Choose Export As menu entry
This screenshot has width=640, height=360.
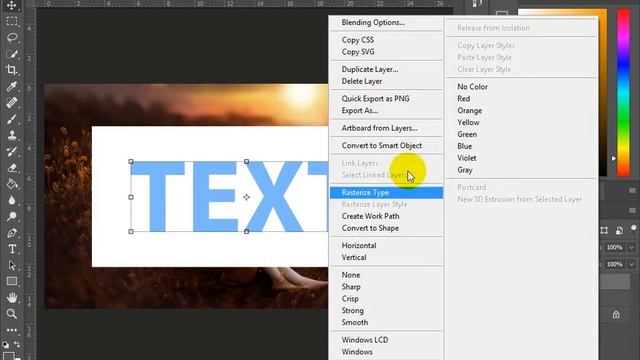point(360,111)
